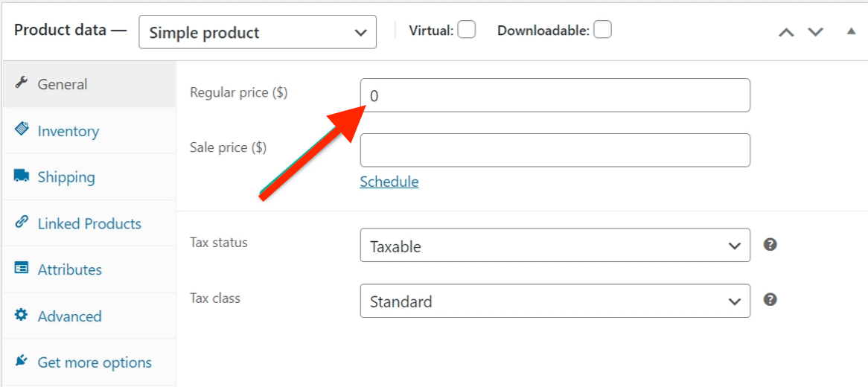Click the Schedule sale link
The width and height of the screenshot is (868, 387).
coord(389,182)
